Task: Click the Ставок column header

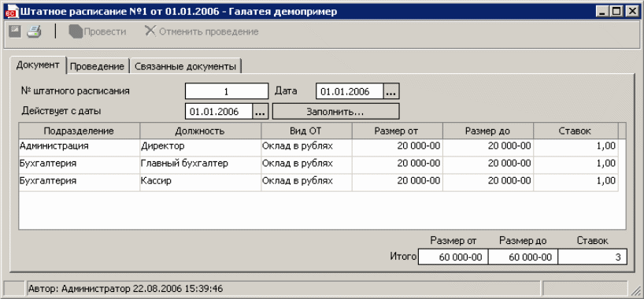Action: (576, 131)
